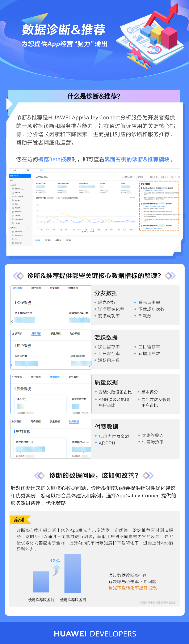The height and width of the screenshot is (644, 189).
Task: Select 分发看板 tab under the line chart
Action: coord(38,240)
